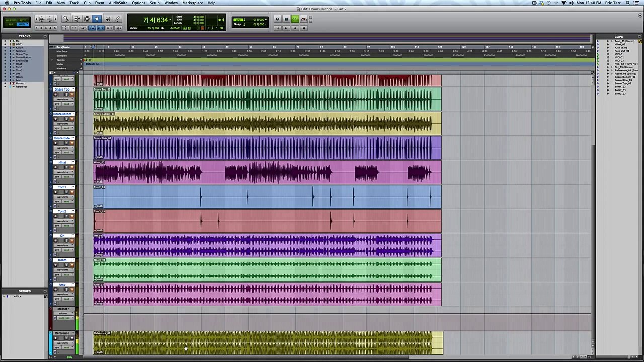The image size is (644, 362).
Task: Increase MIDI zoom button
Action: tap(50, 19)
